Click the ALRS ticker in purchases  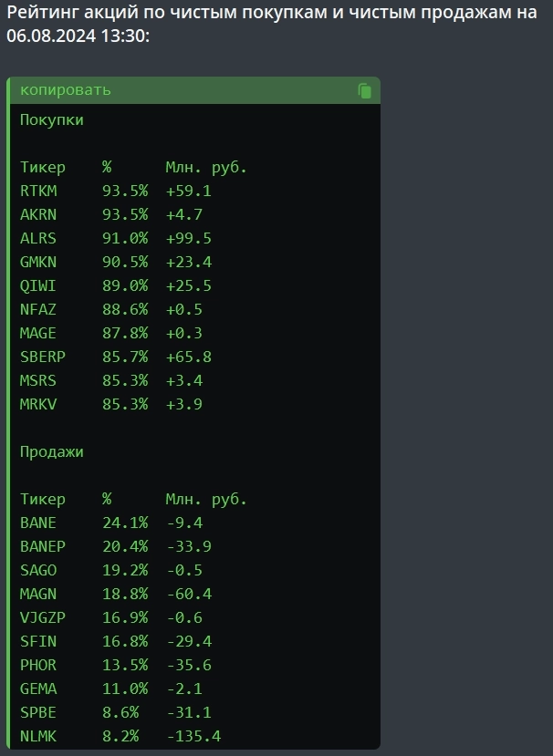[38, 239]
